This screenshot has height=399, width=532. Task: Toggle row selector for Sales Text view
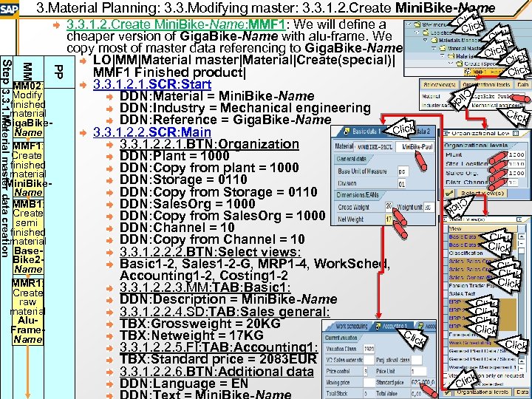(446, 294)
